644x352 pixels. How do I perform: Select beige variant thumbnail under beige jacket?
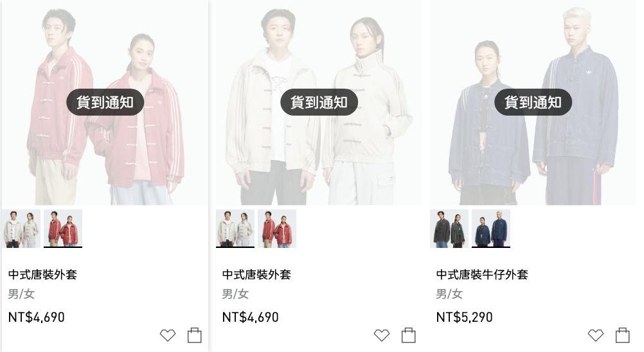tap(235, 229)
